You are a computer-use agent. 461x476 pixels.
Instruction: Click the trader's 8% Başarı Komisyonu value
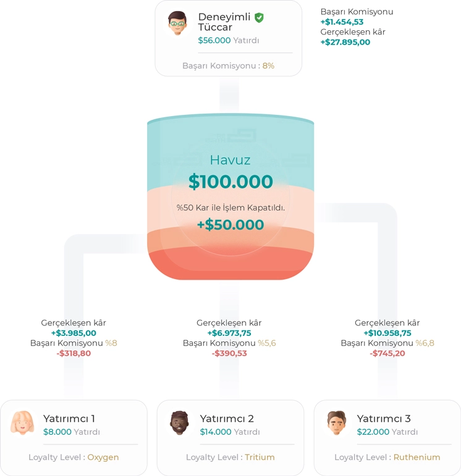[x=268, y=65]
